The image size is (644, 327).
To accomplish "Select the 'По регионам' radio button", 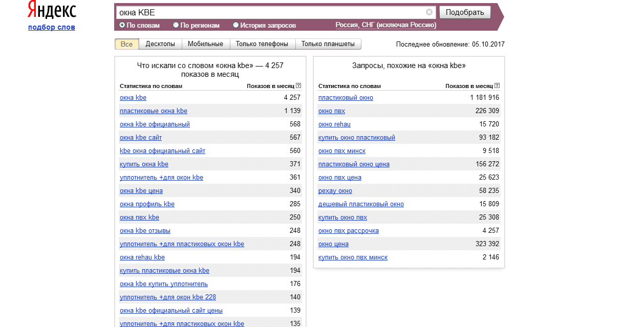I will pyautogui.click(x=176, y=25).
